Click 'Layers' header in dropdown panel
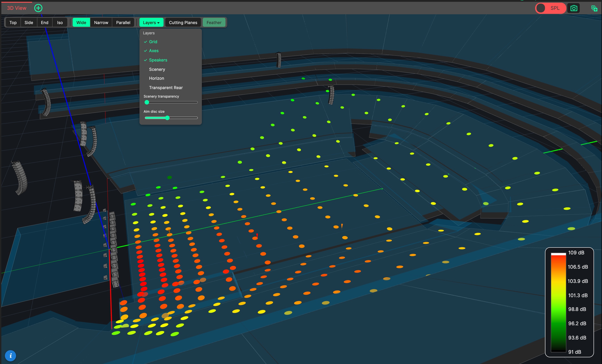This screenshot has height=364, width=602. pos(149,33)
